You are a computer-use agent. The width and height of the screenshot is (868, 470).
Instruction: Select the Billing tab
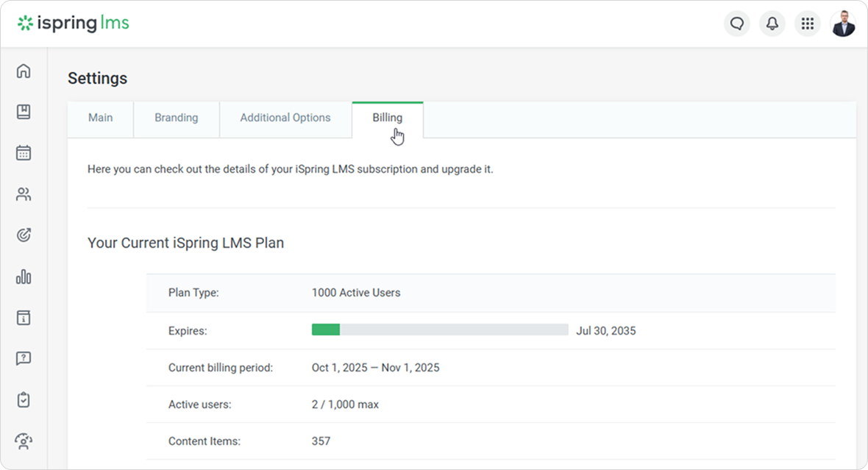387,118
